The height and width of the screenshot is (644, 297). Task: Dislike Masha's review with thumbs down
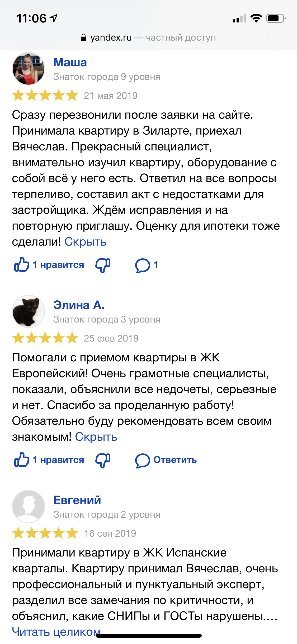pyautogui.click(x=103, y=265)
